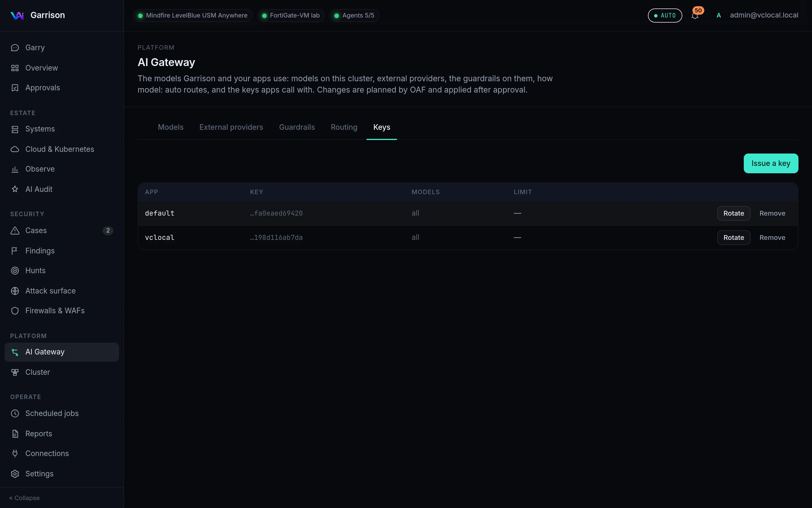The height and width of the screenshot is (508, 812).
Task: Click key value …198d116ab7da
Action: 276,238
